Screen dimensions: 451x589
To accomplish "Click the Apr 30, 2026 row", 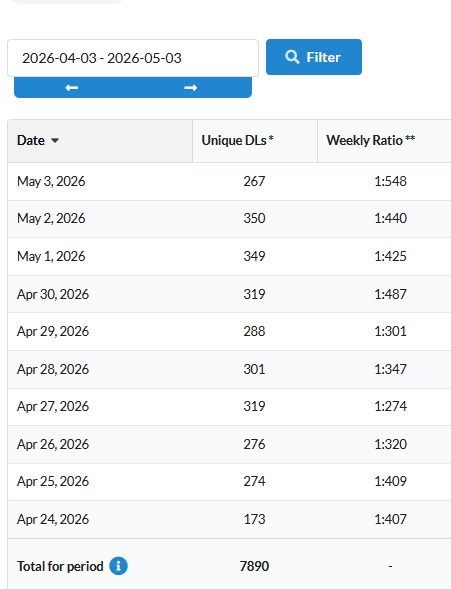I will (229, 294).
